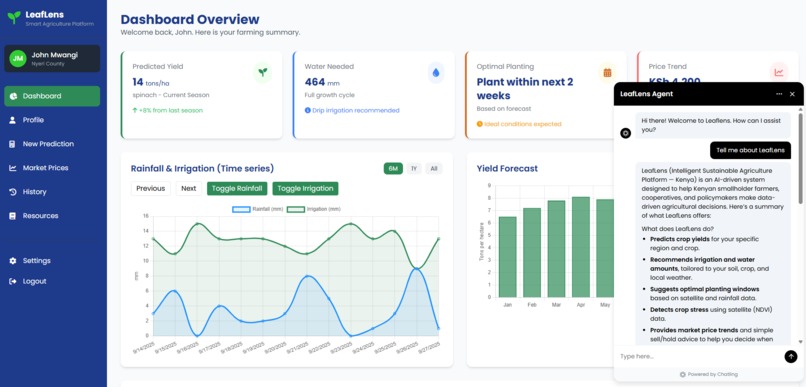Click the Mar bar in Yield Forecast

556,249
